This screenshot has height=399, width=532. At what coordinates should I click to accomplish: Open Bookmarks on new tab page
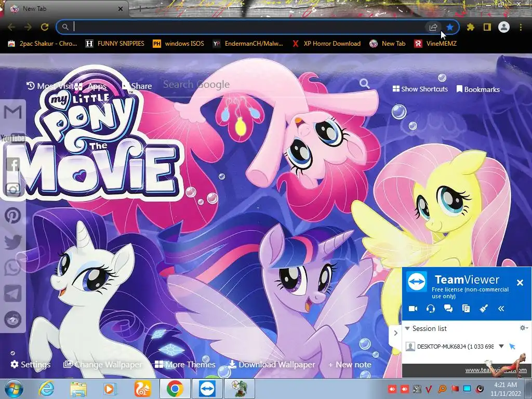click(x=478, y=89)
